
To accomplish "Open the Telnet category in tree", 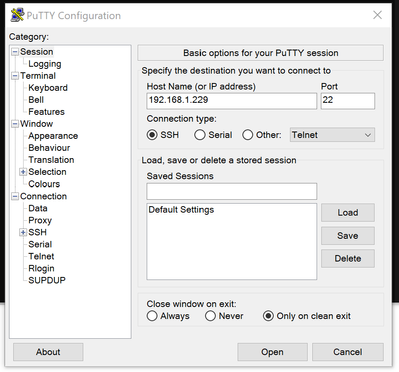I will (41, 256).
